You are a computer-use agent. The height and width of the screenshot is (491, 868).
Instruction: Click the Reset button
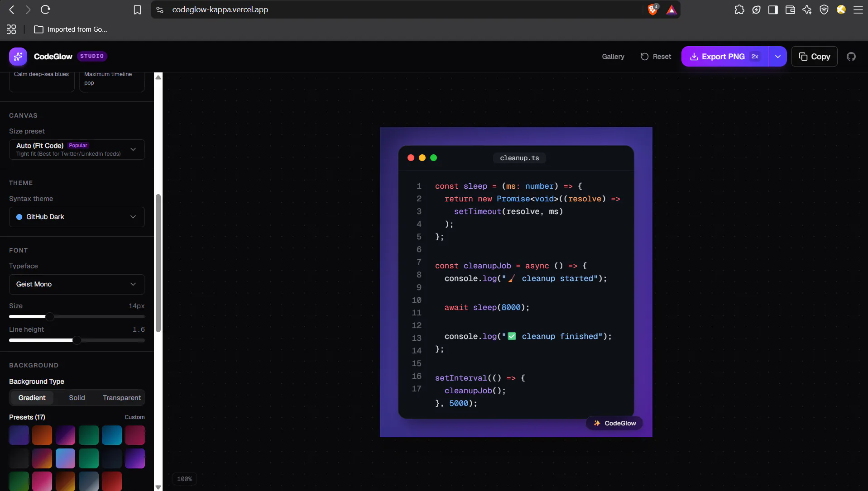[656, 57]
